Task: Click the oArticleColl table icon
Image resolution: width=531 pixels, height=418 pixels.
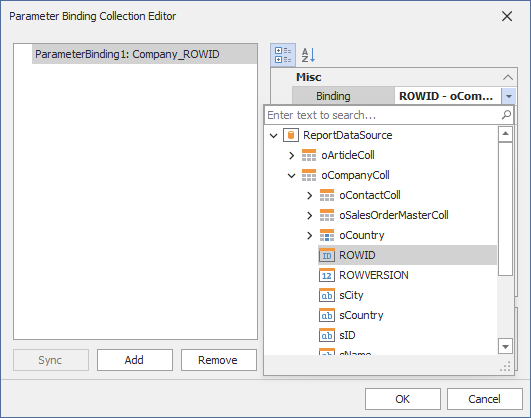Action: [x=309, y=155]
